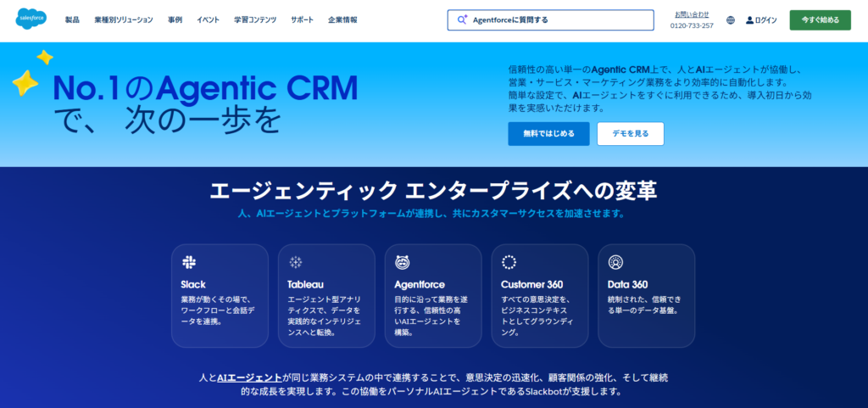Click the phone number 0120-733-257

pyautogui.click(x=692, y=25)
